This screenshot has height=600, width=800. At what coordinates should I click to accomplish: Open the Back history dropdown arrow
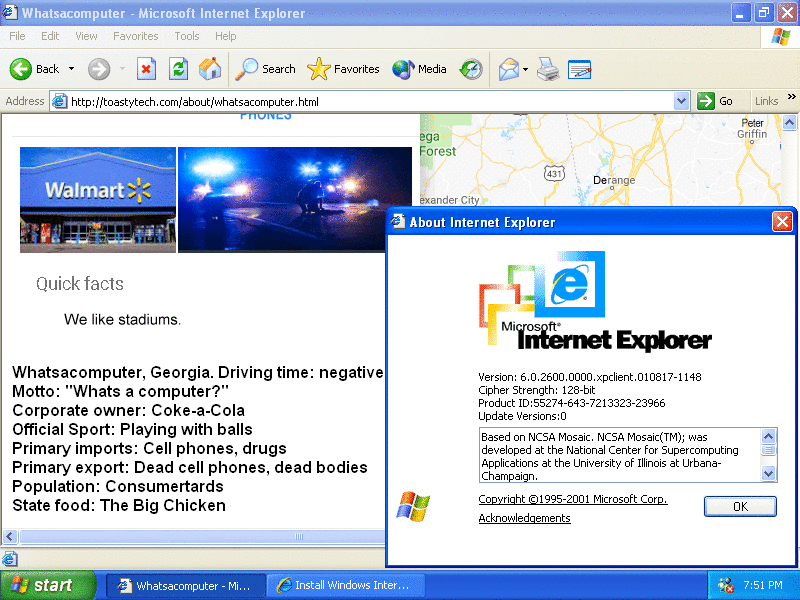[x=71, y=69]
